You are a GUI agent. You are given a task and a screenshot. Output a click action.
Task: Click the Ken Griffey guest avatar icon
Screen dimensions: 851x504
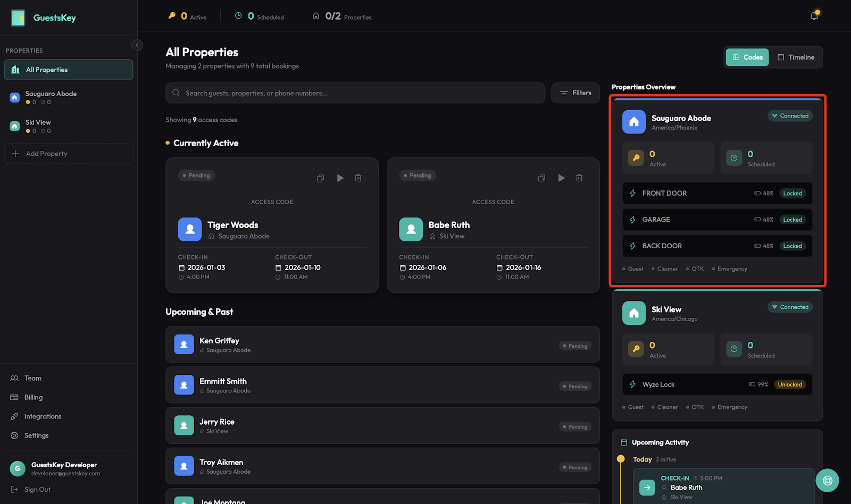point(183,345)
